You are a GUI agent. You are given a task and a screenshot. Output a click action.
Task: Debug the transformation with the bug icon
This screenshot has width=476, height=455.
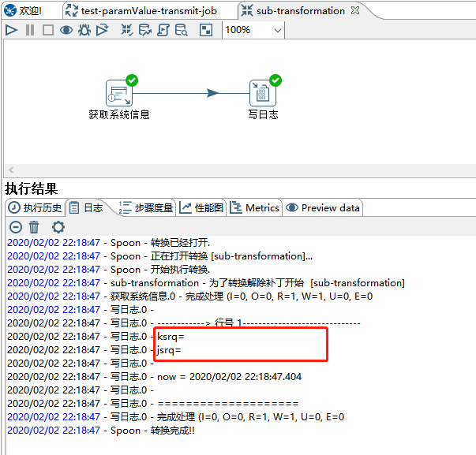84,30
